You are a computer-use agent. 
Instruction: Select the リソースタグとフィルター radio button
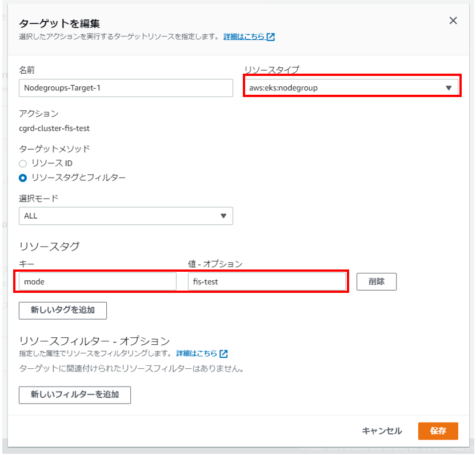click(x=23, y=178)
